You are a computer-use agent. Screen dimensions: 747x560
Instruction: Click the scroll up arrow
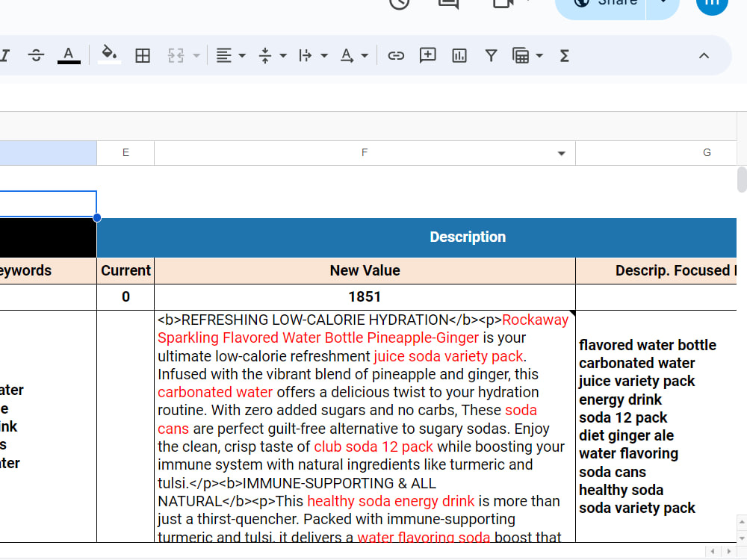point(742,523)
